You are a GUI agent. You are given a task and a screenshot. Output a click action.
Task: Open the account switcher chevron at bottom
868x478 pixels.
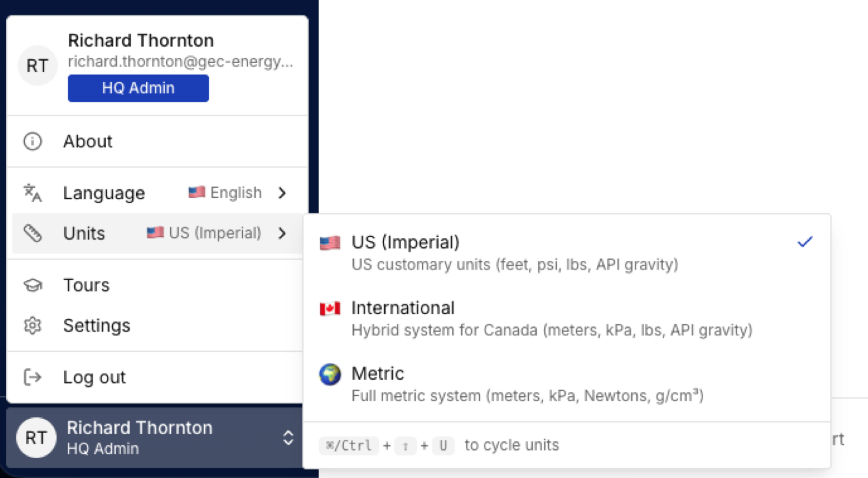pyautogui.click(x=288, y=437)
